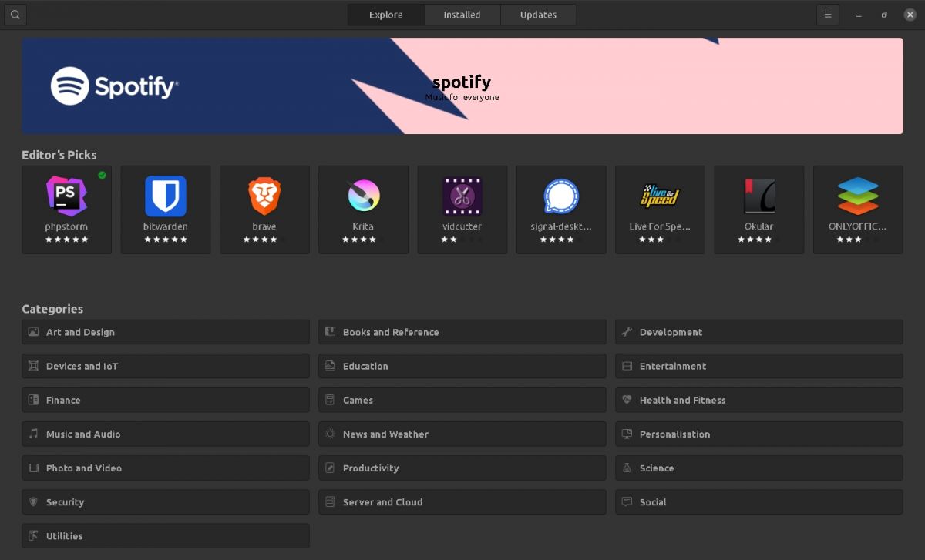Click the Spotify logo in the banner
Viewport: 925px width, 560px height.
(x=115, y=86)
